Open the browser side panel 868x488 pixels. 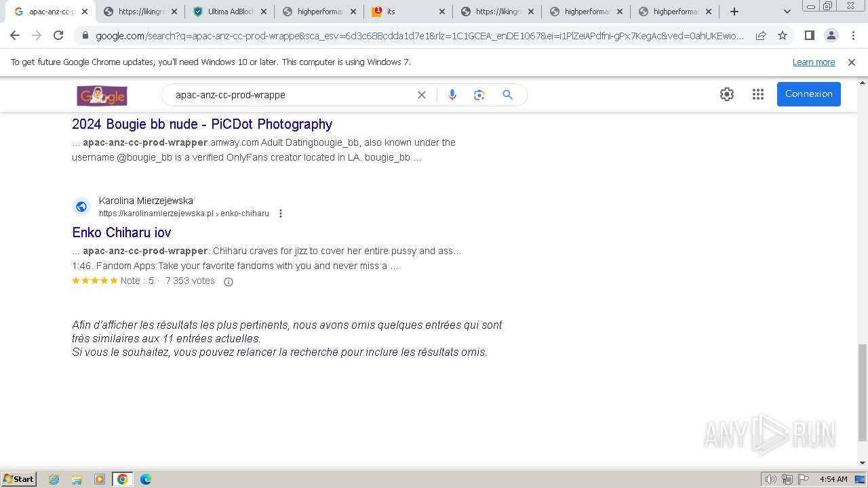pyautogui.click(x=809, y=35)
